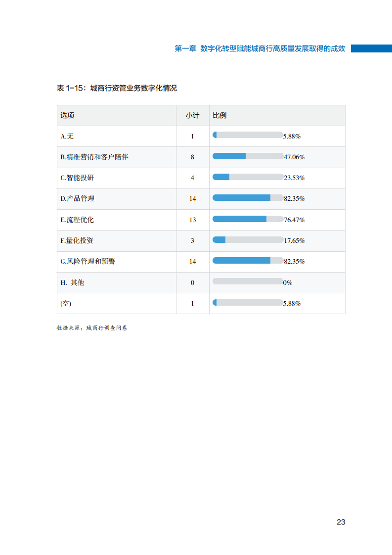This screenshot has width=392, height=555.
Task: Select the 'A.无' row label
Action: click(67, 136)
